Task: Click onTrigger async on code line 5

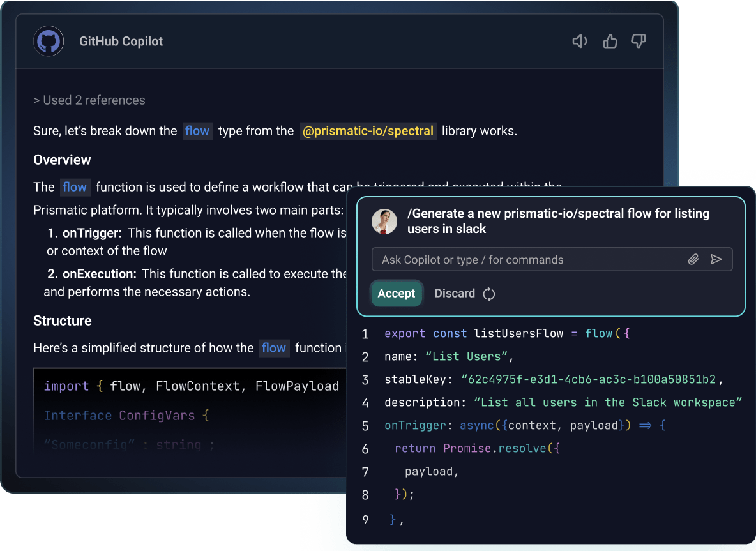Action: [x=525, y=426]
